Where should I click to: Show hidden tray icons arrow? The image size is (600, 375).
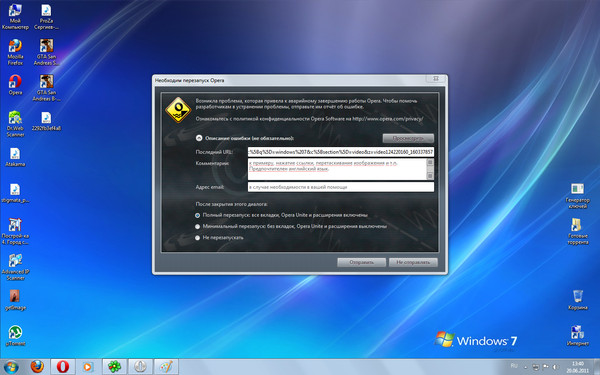pyautogui.click(x=525, y=367)
